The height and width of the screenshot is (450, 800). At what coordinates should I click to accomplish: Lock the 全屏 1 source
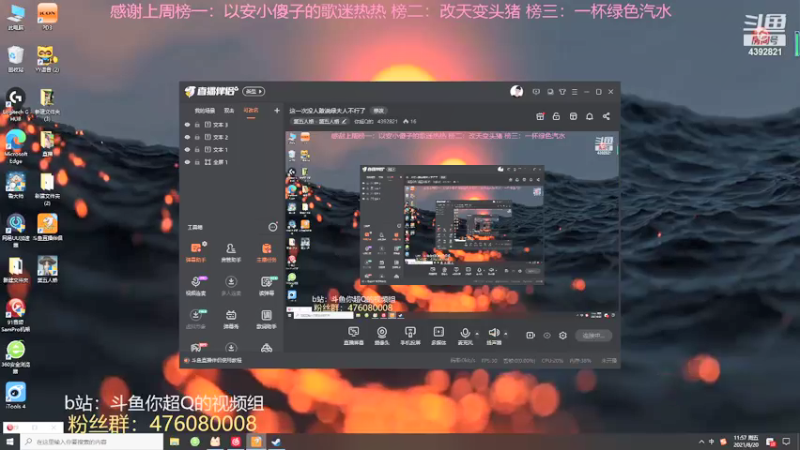pos(197,162)
